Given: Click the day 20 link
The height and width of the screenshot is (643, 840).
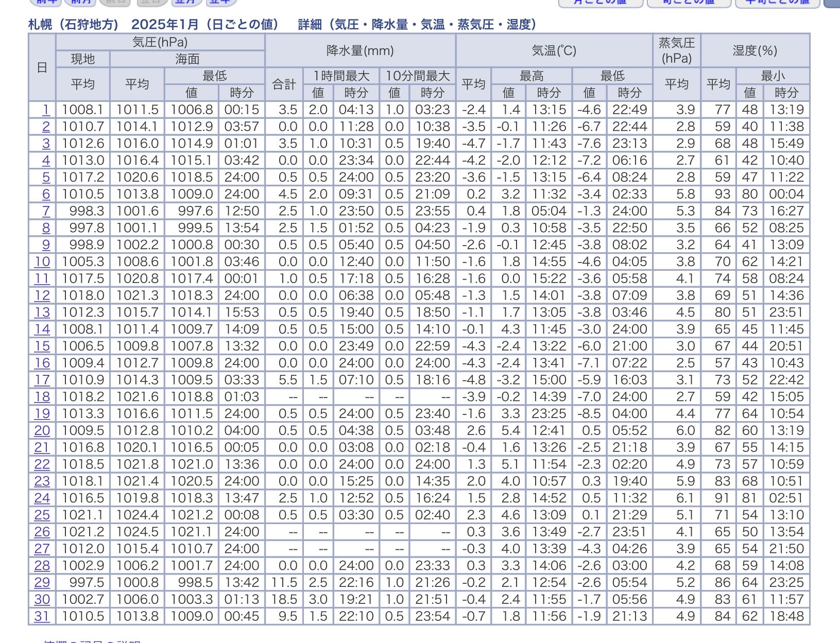Looking at the screenshot, I should tap(42, 431).
